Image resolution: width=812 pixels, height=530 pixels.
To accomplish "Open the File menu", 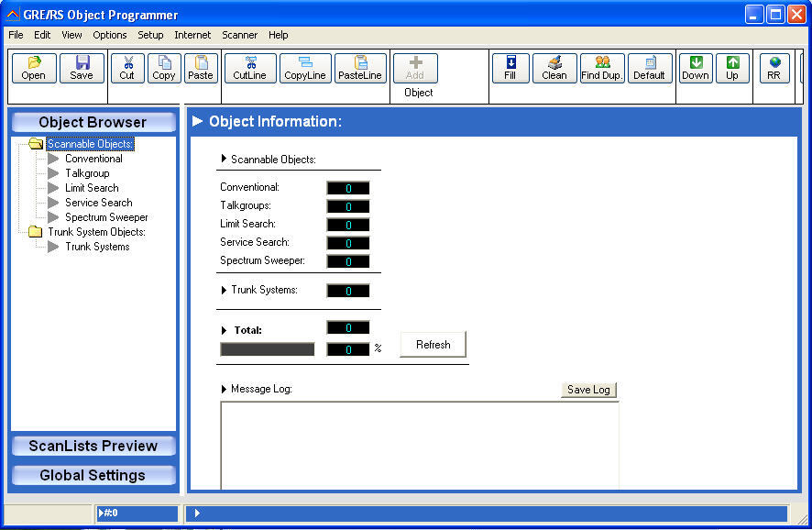I will tap(16, 35).
